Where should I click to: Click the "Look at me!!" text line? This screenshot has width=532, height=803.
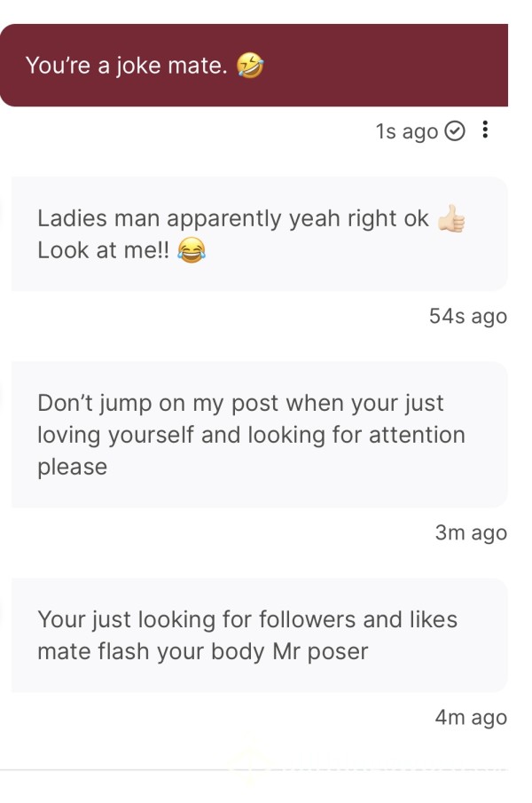tap(104, 250)
